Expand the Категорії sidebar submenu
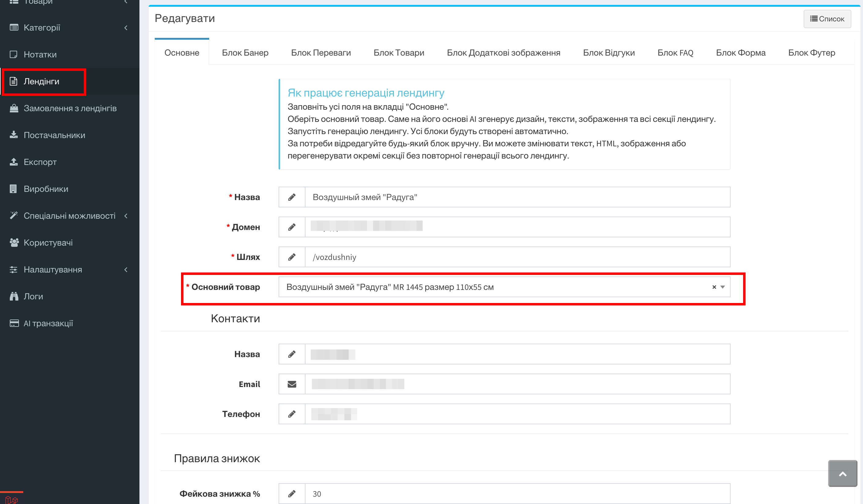863x504 pixels. [x=126, y=28]
